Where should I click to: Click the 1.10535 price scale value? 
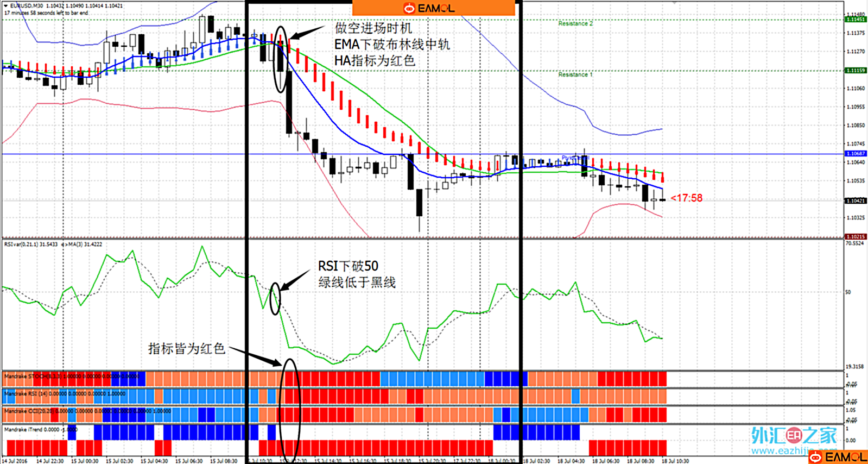pos(856,181)
